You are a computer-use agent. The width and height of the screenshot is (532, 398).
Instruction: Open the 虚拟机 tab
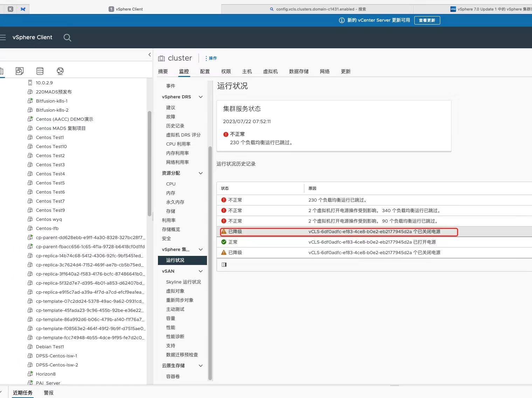tap(270, 71)
